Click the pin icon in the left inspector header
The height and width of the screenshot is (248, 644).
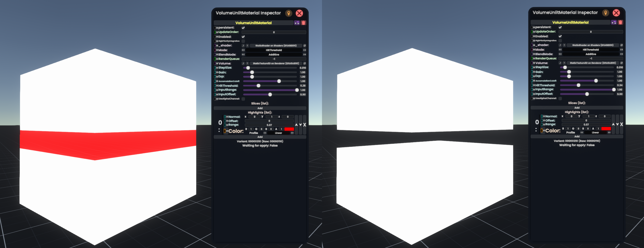(288, 13)
